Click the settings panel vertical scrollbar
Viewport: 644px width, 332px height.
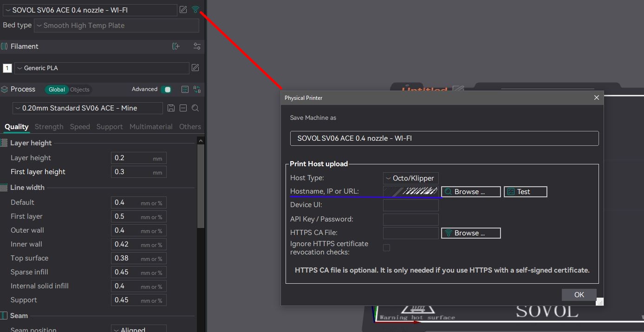(x=201, y=186)
